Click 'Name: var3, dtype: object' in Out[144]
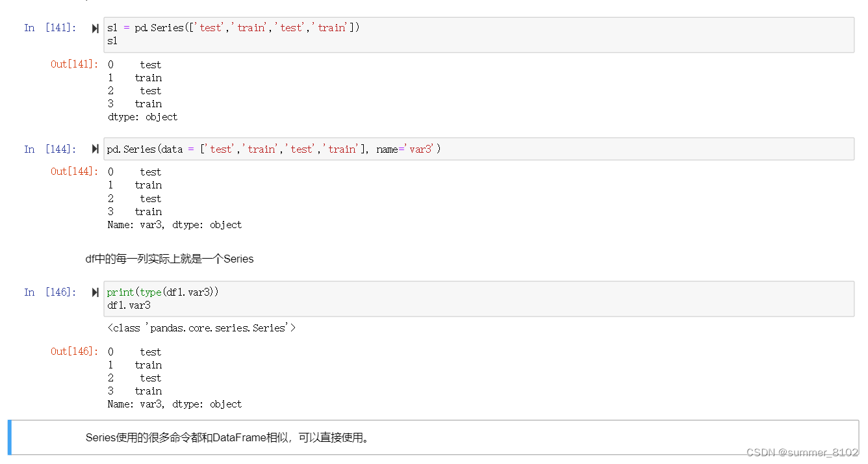Image resolution: width=868 pixels, height=464 pixels. click(x=175, y=225)
